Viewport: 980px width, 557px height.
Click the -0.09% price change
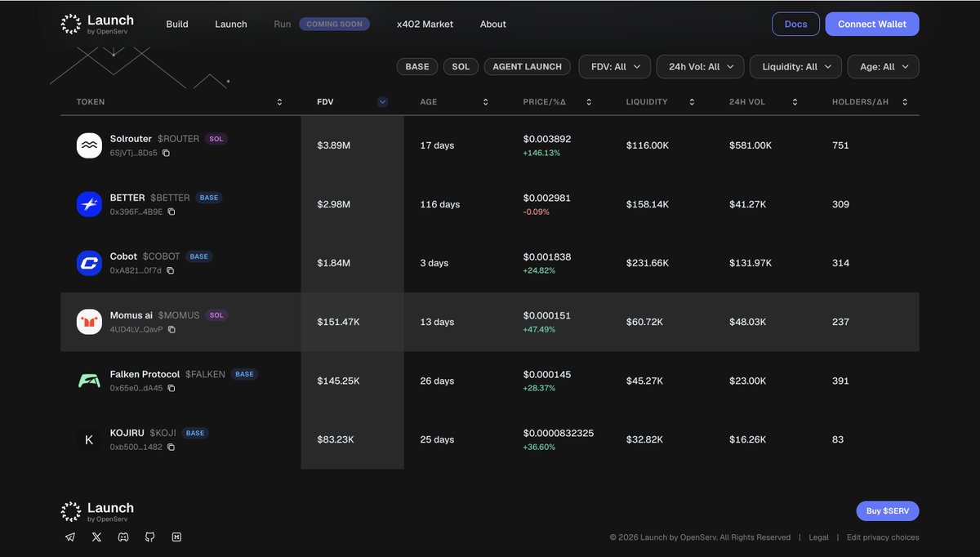[537, 212]
